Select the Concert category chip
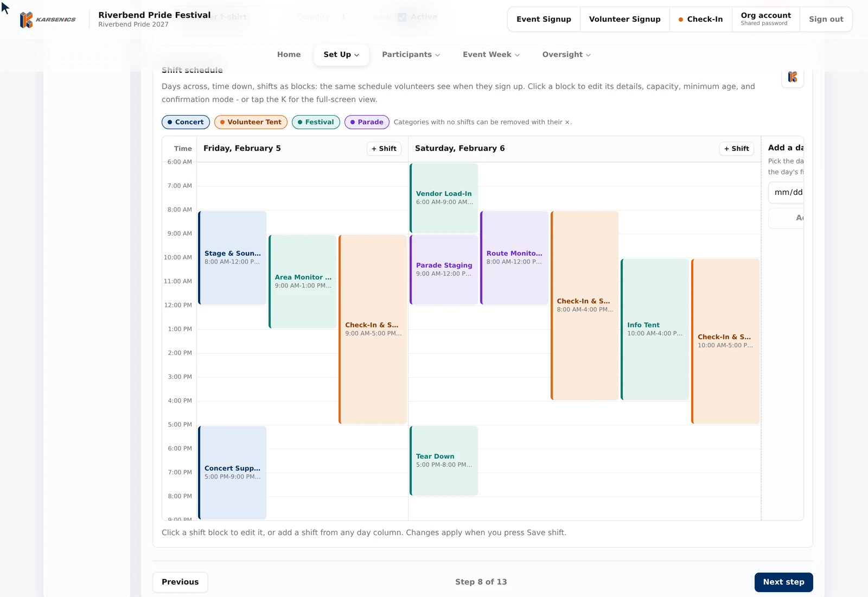 coord(186,122)
